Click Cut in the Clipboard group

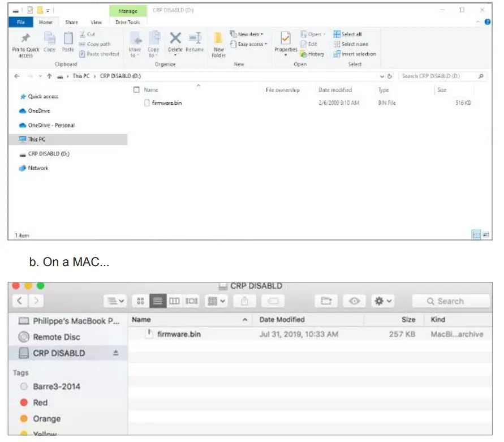(88, 34)
